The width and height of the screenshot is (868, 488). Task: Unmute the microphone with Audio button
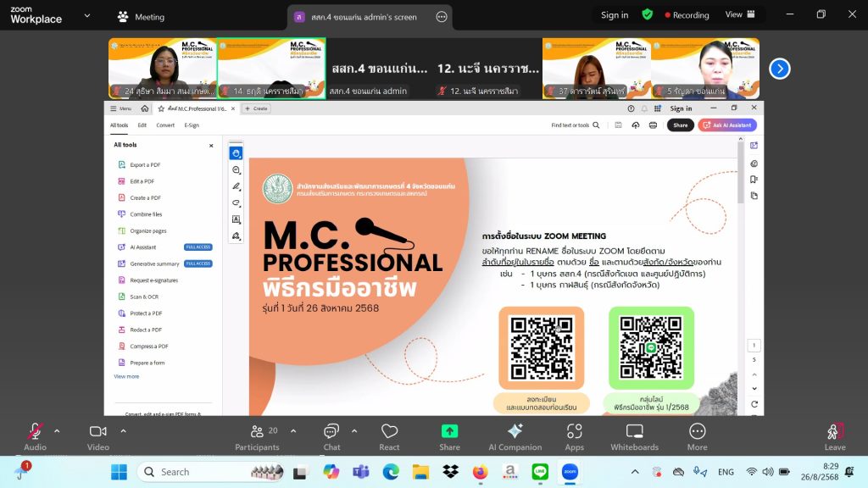(35, 435)
